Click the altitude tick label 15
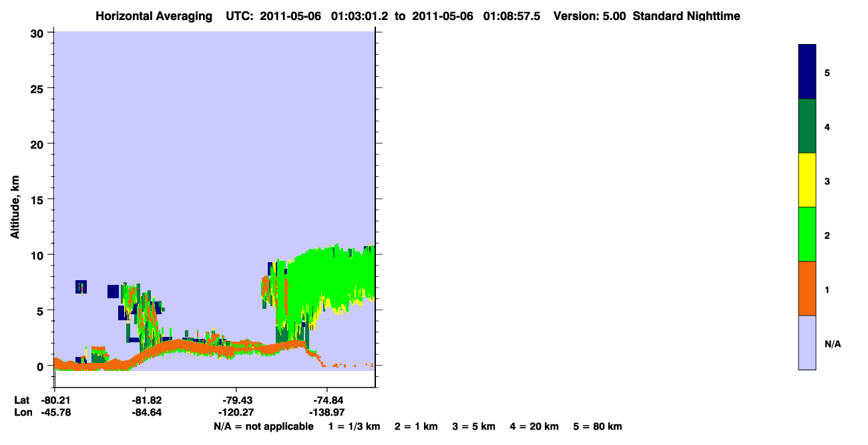868x445 pixels. [x=39, y=199]
